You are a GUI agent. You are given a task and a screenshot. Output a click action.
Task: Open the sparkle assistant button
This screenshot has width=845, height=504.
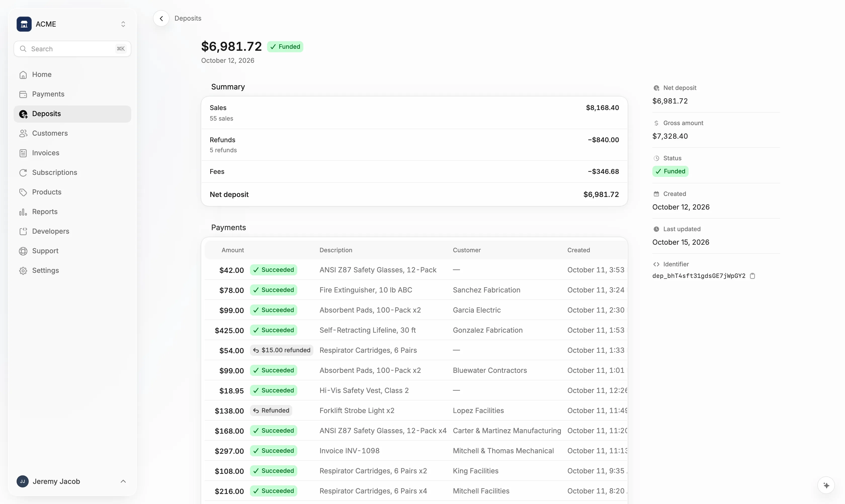826,485
